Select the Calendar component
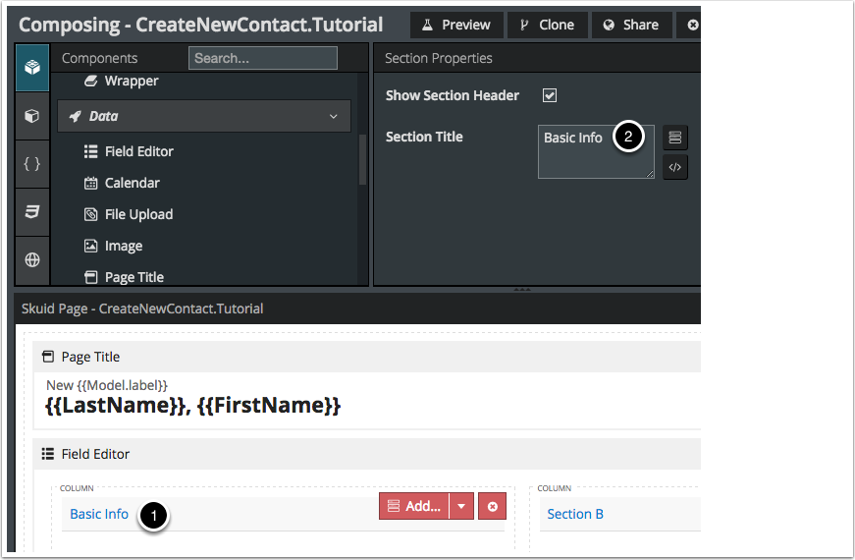855x560 pixels. tap(132, 183)
